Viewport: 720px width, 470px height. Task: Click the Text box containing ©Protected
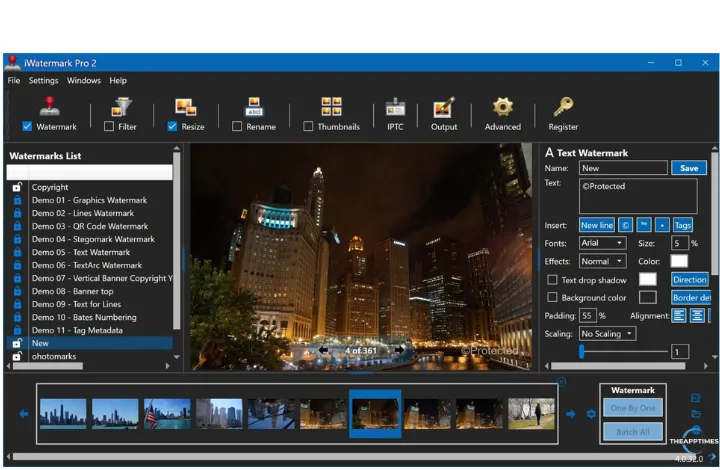point(638,196)
